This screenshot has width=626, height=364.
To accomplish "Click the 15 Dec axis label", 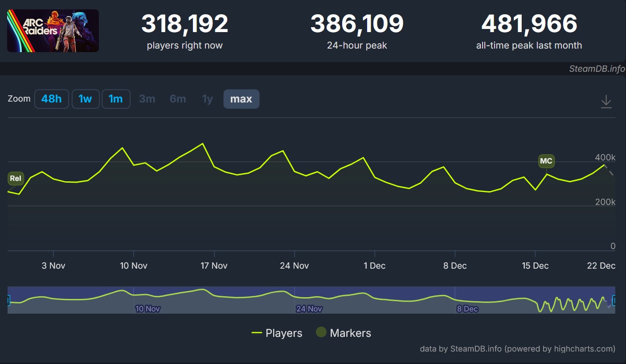I will 535,266.
